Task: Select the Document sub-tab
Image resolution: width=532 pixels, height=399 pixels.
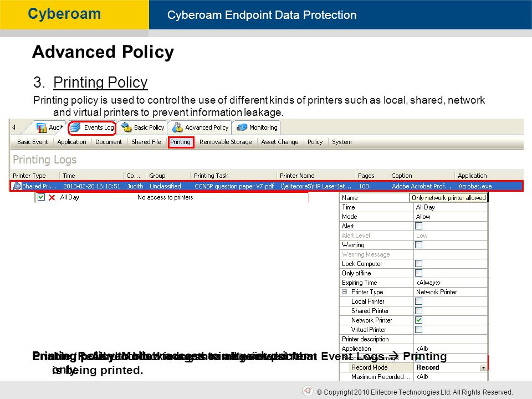Action: (109, 142)
